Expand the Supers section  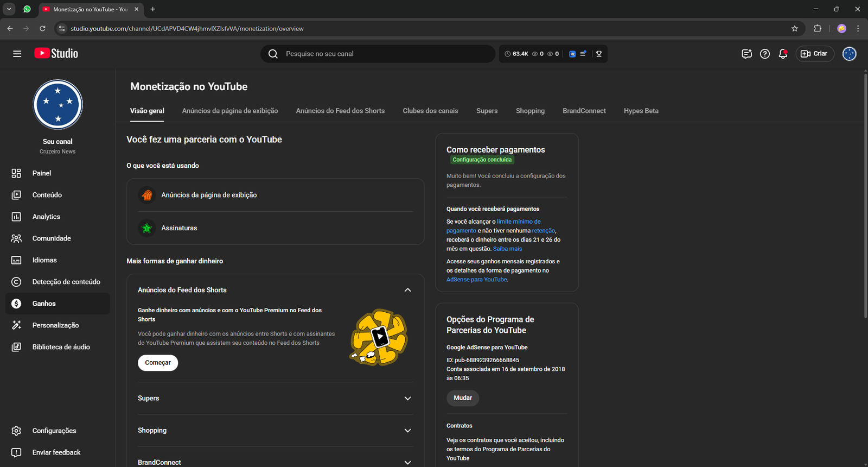coord(407,399)
